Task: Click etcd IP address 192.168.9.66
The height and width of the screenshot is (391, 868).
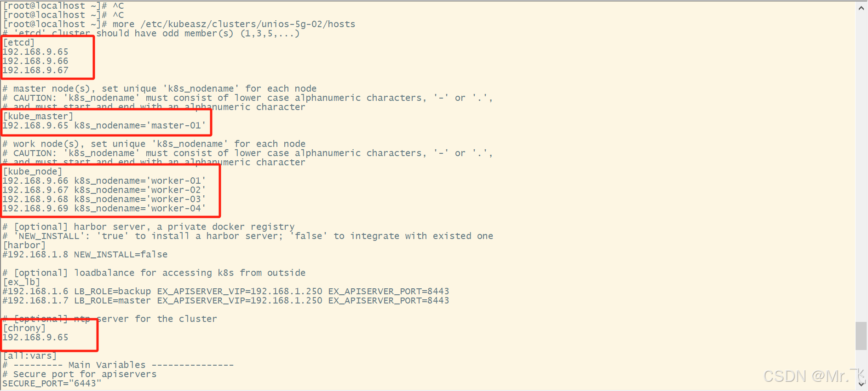Action: coord(35,61)
